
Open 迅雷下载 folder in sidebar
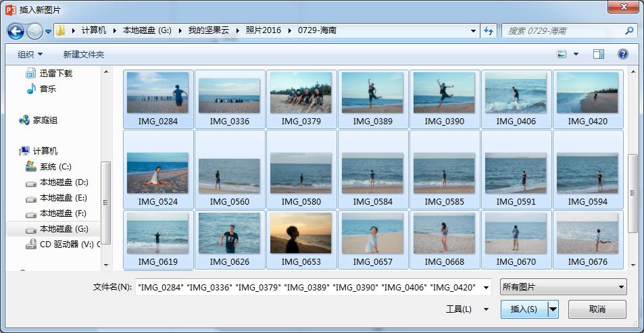point(55,73)
